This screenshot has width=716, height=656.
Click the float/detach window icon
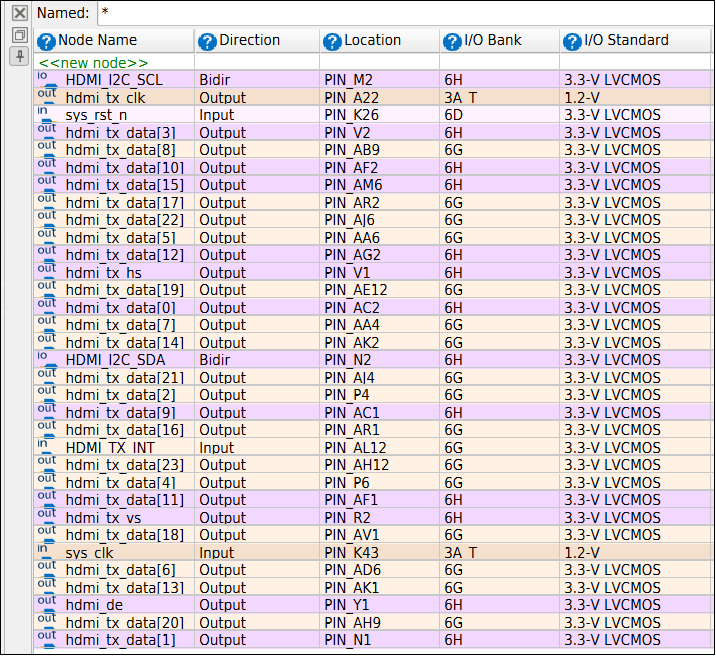pyautogui.click(x=20, y=35)
